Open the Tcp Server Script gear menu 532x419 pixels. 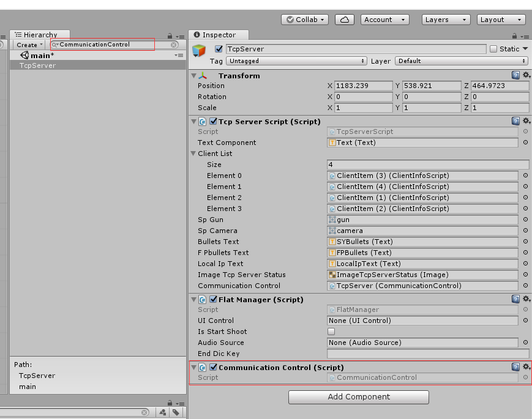[x=526, y=121]
